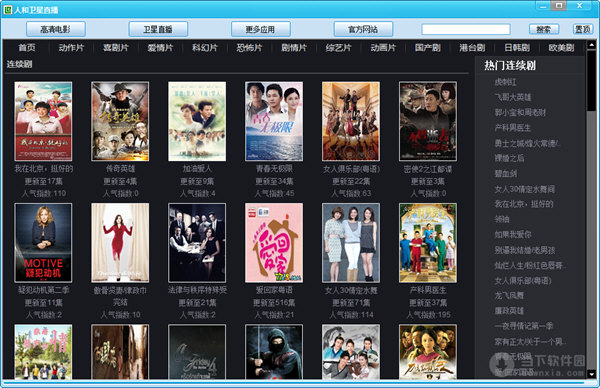Click title text 加油爱人 under poster
600x388 pixels.
click(x=197, y=168)
